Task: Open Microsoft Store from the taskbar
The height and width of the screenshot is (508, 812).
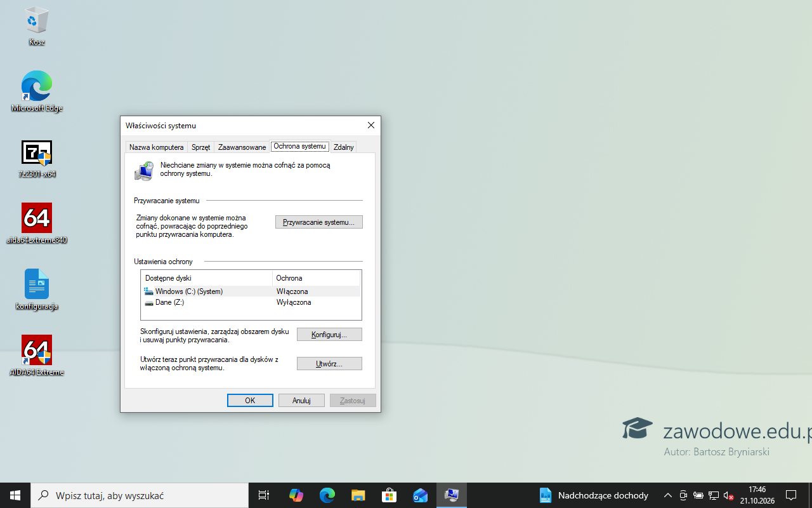Action: [x=390, y=495]
